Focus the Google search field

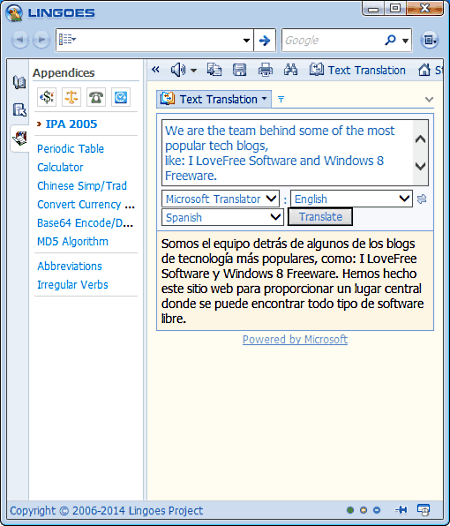[x=332, y=40]
